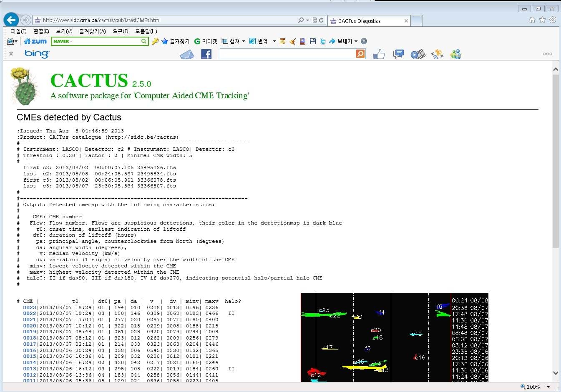The height and width of the screenshot is (392, 561).
Task: Click the browser forward arrow button
Action: (x=25, y=20)
